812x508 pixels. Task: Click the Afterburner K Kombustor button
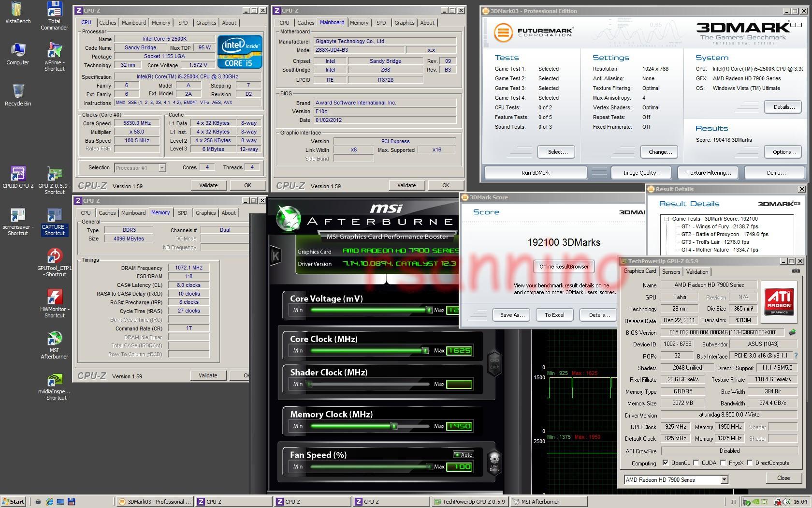[275, 256]
